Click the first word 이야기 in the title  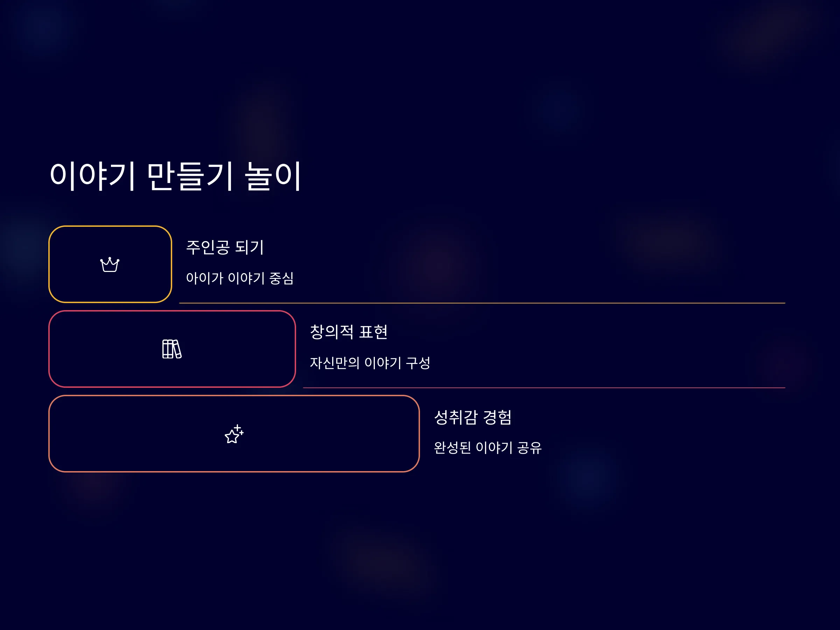coord(93,176)
